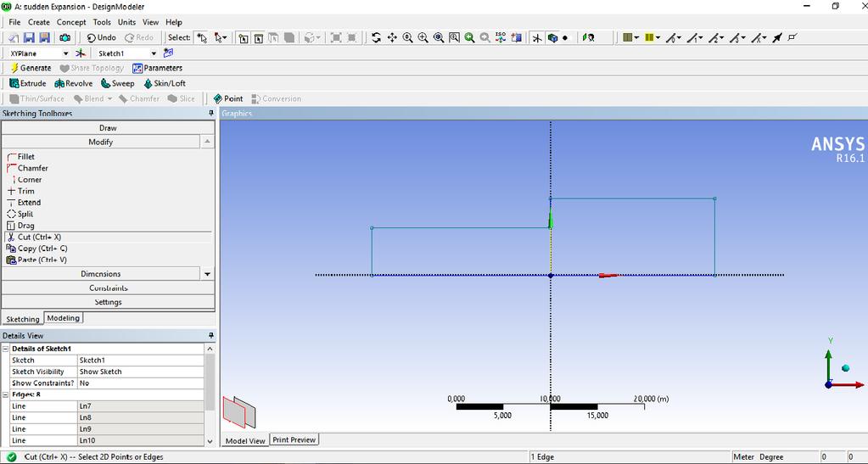Click the Skin/Loft tool

[165, 84]
